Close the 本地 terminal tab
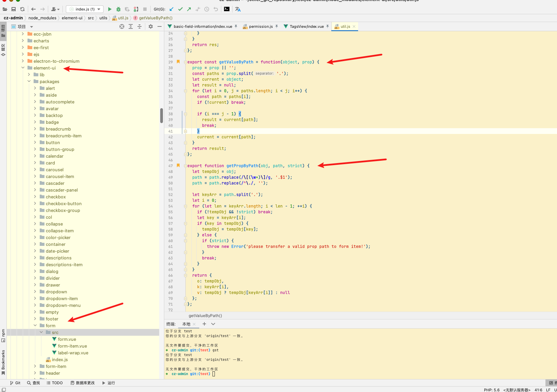557x392 pixels. 194,324
